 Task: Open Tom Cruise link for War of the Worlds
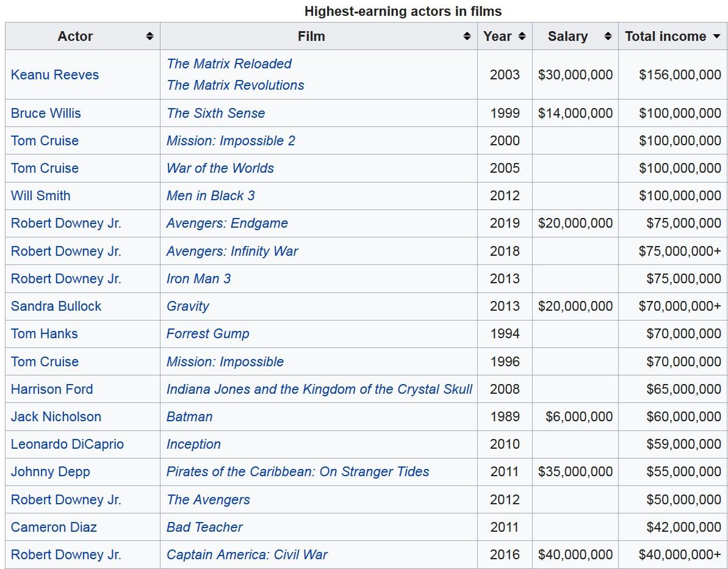[x=45, y=168]
